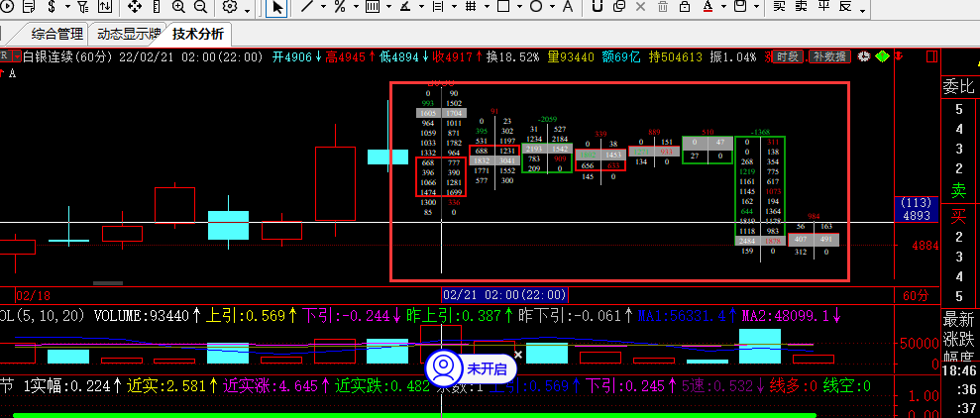The height and width of the screenshot is (418, 980).
Task: Expand dropdown arrow beside font color A
Action: (x=723, y=8)
